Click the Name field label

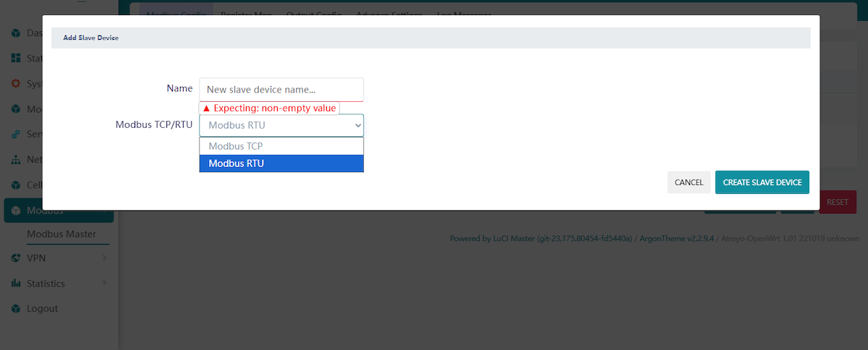tap(179, 88)
